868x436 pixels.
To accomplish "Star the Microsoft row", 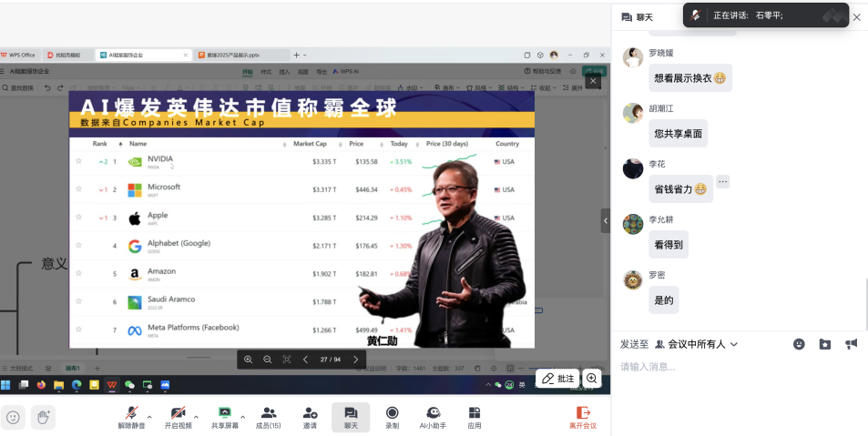I will [x=78, y=188].
